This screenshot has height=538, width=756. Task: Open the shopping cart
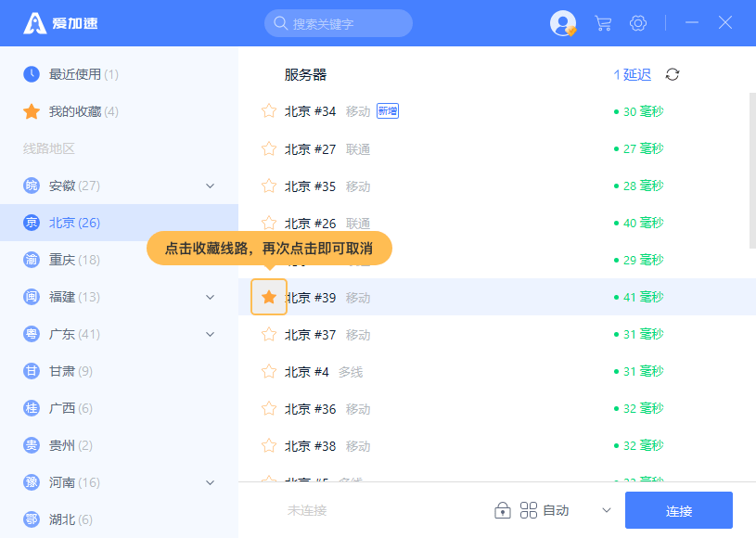pyautogui.click(x=603, y=23)
